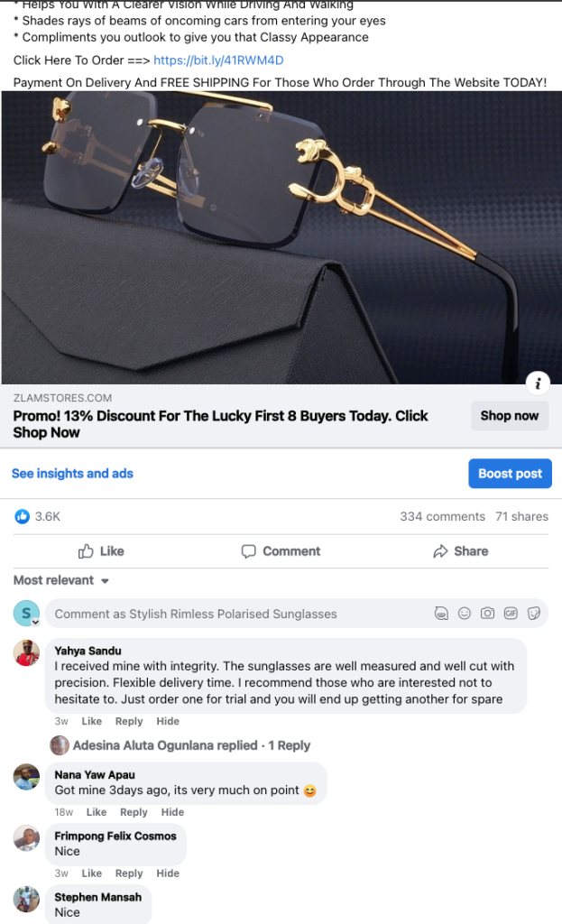Click the Shop now button
The height and width of the screenshot is (924, 562).
510,415
